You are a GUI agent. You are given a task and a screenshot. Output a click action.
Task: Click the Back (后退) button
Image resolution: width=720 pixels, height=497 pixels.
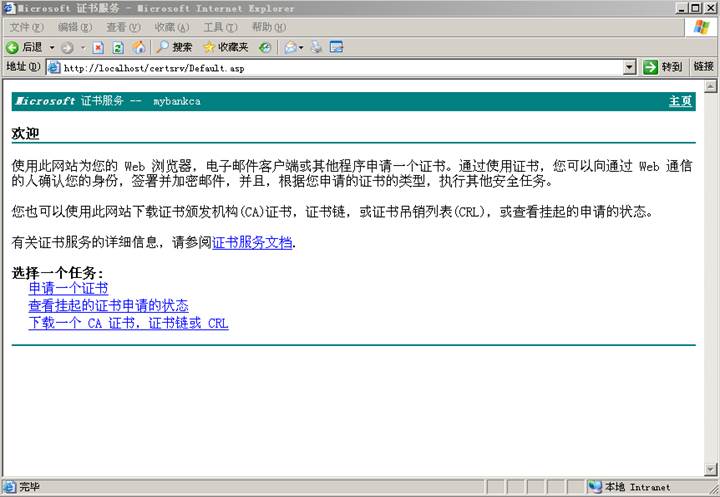[x=24, y=47]
